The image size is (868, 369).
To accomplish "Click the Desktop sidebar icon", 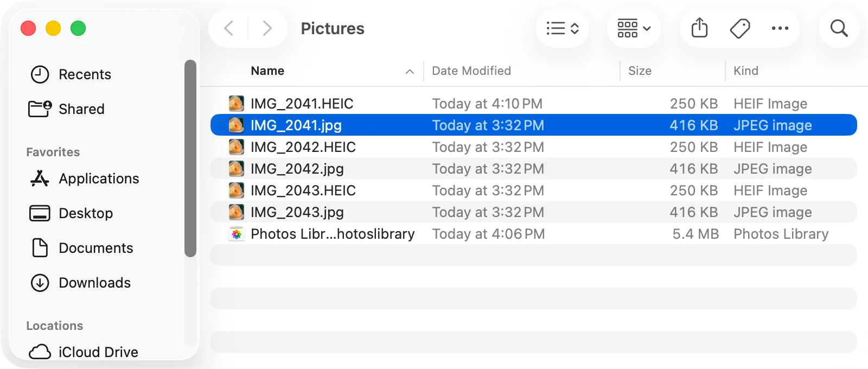I will coord(40,213).
